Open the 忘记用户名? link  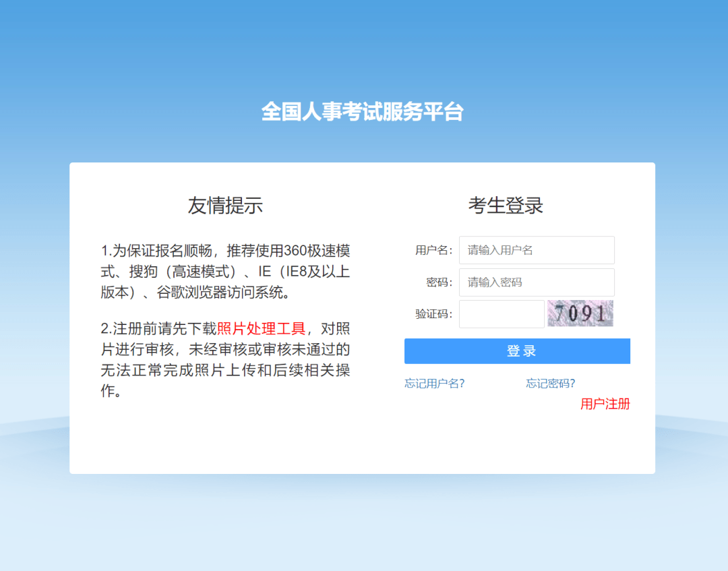(x=435, y=384)
